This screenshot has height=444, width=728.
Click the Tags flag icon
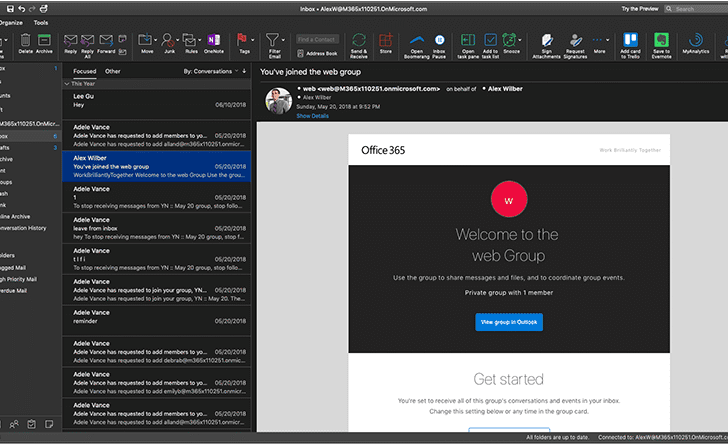pos(242,39)
